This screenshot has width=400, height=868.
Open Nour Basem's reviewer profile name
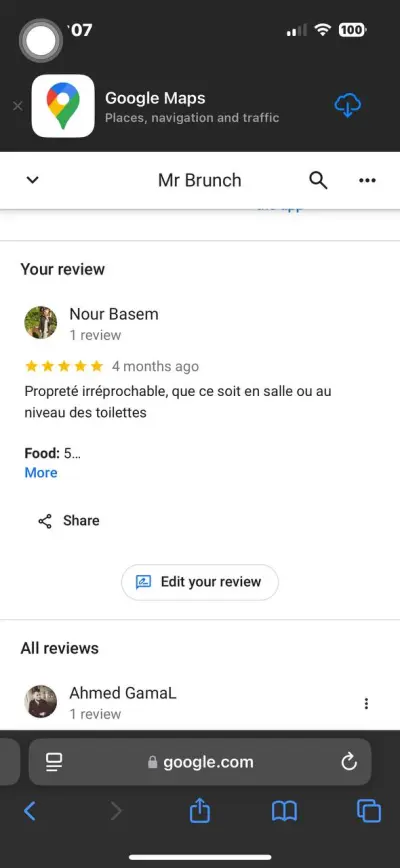(114, 314)
